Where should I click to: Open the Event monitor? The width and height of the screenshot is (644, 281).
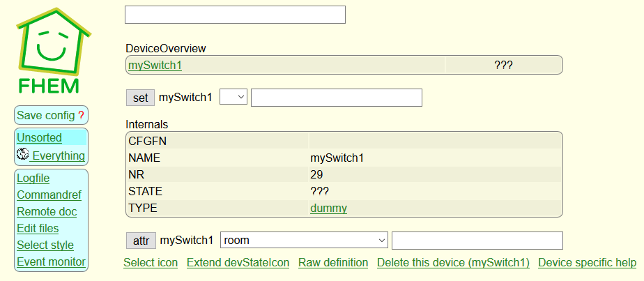[52, 262]
